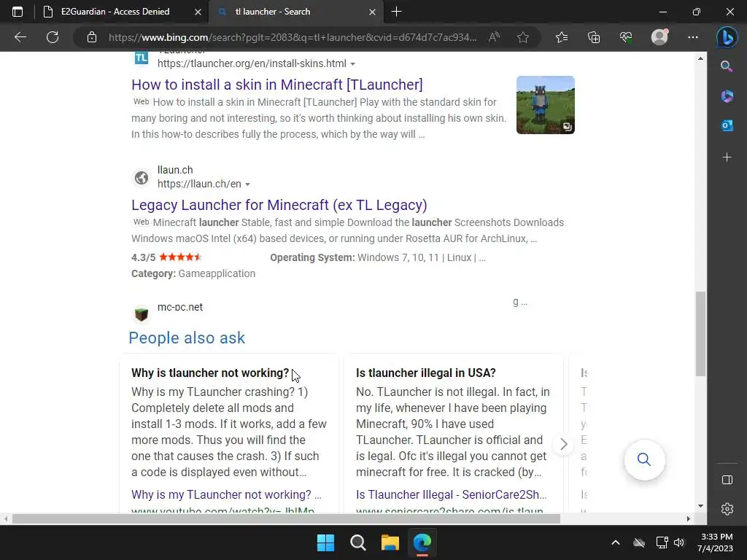Open sidebar settings gear
The width and height of the screenshot is (747, 560).
(727, 509)
